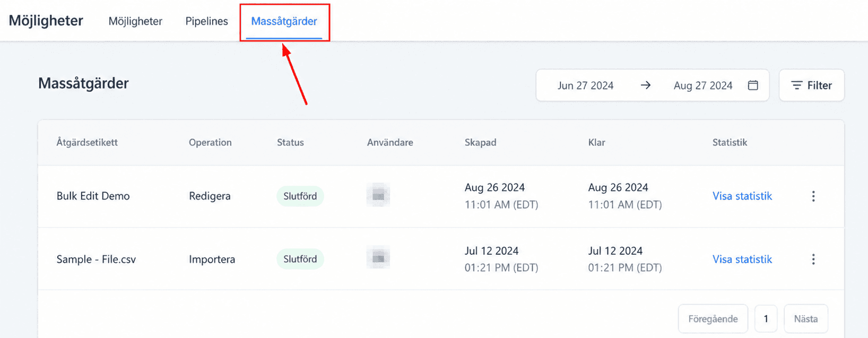Click the Slutförd status badge for Bulk Edit Demo

pos(300,196)
